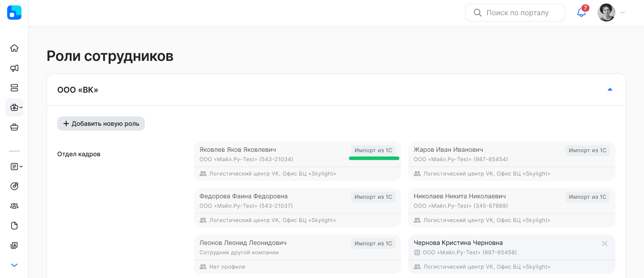The height and width of the screenshot is (278, 644).
Task: Click the Поиск по порталу search field
Action: (515, 13)
